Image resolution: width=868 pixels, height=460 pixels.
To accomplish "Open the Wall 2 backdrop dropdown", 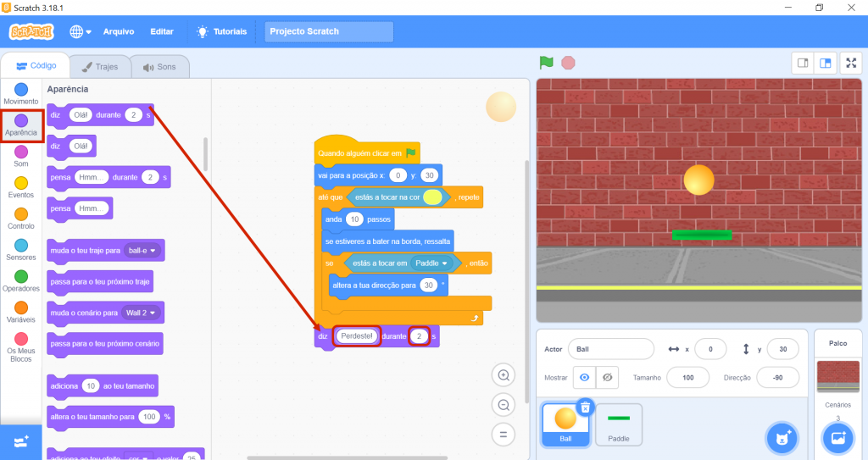I will pyautogui.click(x=141, y=313).
